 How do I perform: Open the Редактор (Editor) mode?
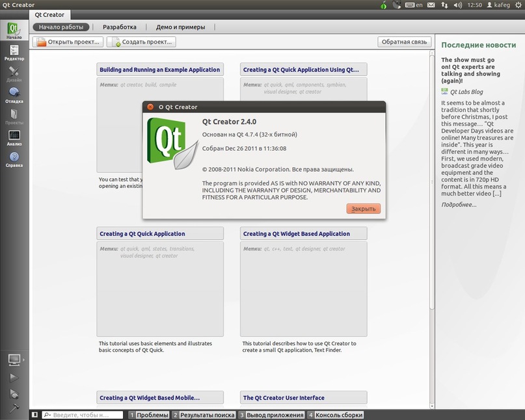click(14, 53)
